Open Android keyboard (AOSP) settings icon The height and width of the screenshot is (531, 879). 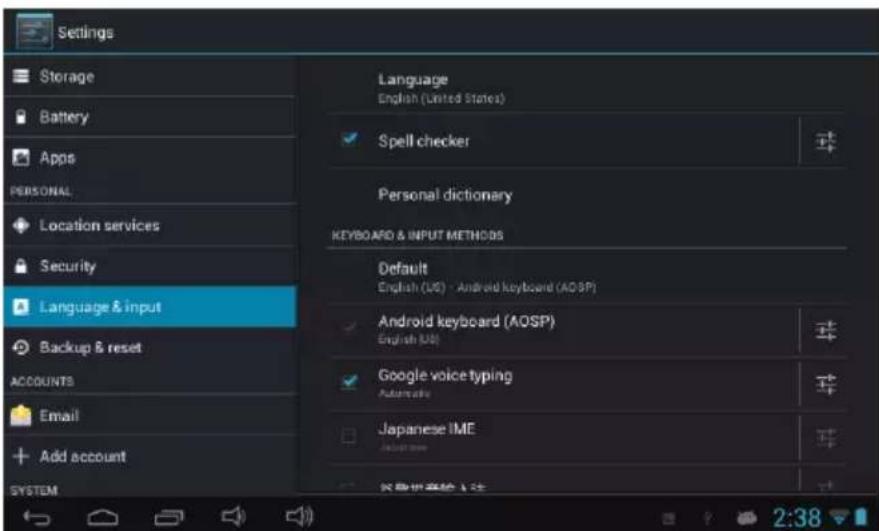point(825,331)
